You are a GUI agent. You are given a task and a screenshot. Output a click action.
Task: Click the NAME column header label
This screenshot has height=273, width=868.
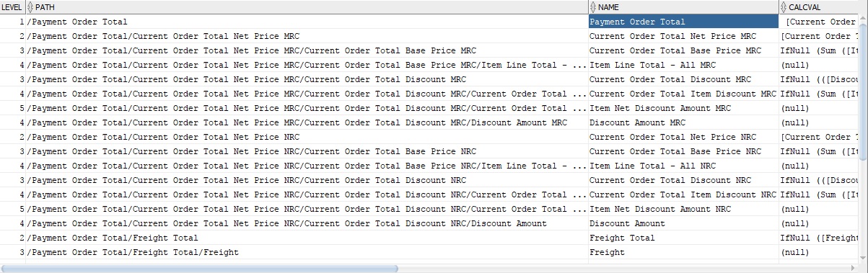[x=609, y=6]
